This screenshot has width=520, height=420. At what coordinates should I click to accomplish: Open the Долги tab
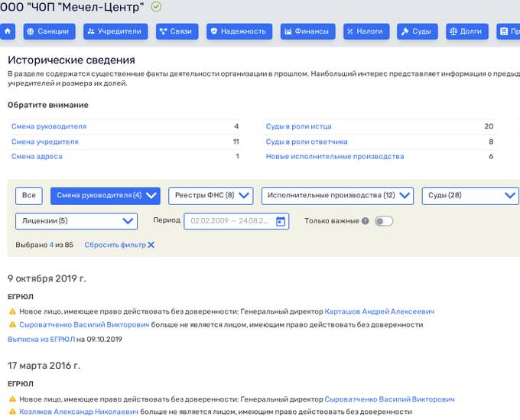click(x=467, y=31)
